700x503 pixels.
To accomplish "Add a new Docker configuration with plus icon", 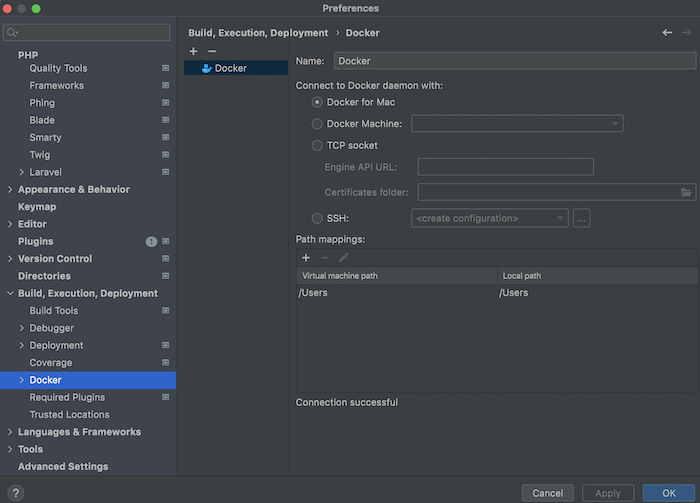I will [x=193, y=51].
